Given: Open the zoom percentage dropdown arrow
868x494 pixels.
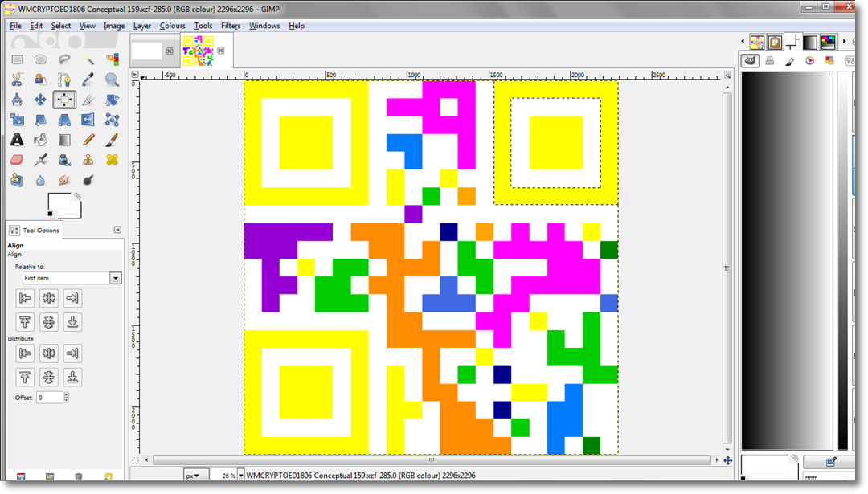Looking at the screenshot, I should click(241, 476).
